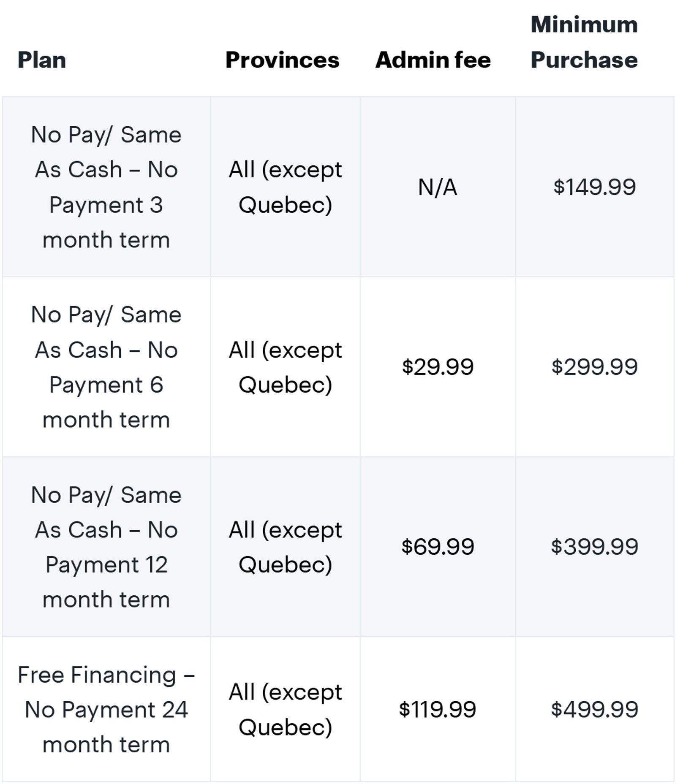
Task: Click the $29.99 admin fee cell
Action: [438, 367]
